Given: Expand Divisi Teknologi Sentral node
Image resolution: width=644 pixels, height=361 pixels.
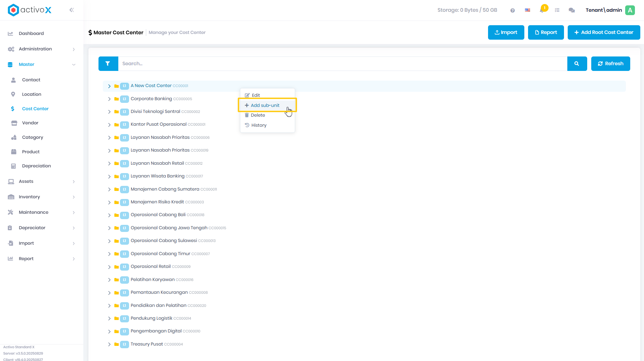Looking at the screenshot, I should tap(109, 112).
